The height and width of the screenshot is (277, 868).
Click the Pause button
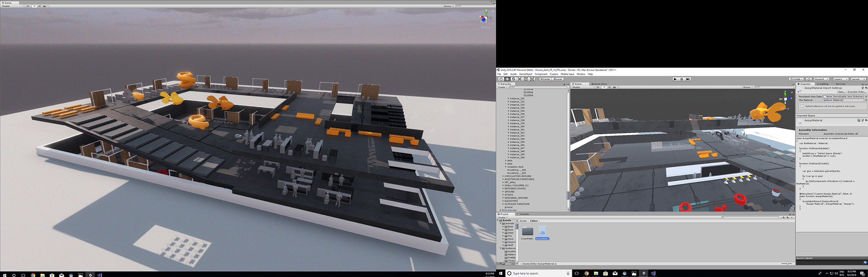[x=682, y=79]
